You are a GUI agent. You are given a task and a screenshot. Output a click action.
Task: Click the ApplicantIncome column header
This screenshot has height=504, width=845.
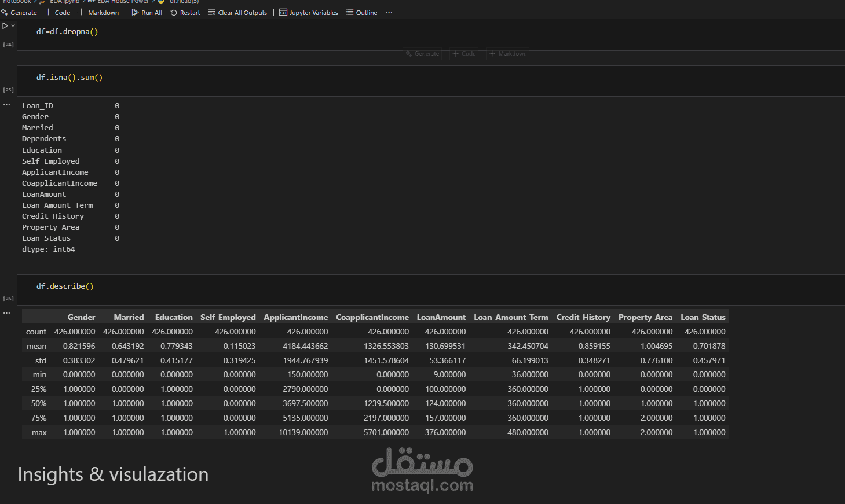[296, 317]
